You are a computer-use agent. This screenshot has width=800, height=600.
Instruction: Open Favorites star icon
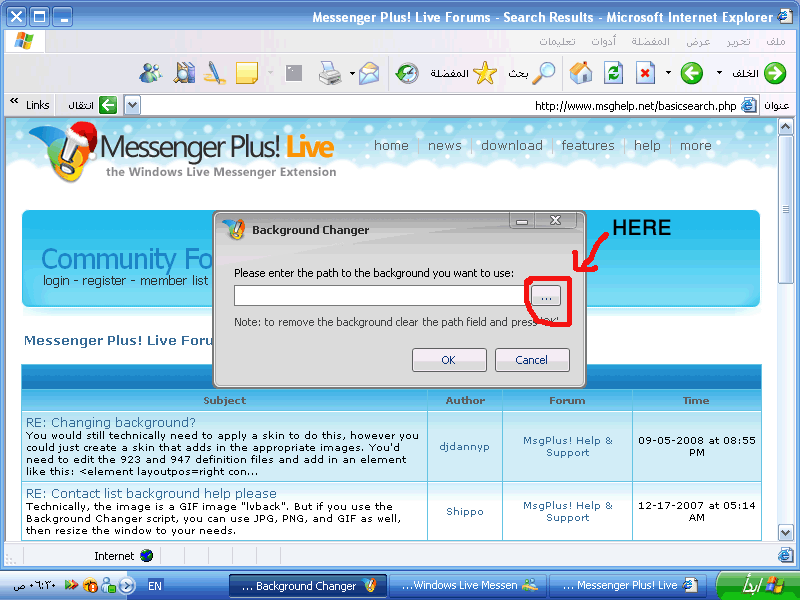click(x=485, y=73)
